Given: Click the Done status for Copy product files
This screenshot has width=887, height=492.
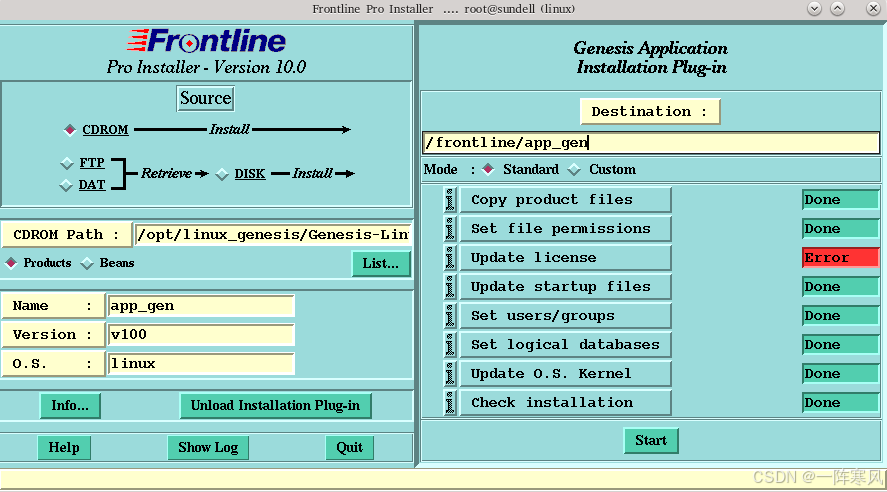Looking at the screenshot, I should click(841, 200).
